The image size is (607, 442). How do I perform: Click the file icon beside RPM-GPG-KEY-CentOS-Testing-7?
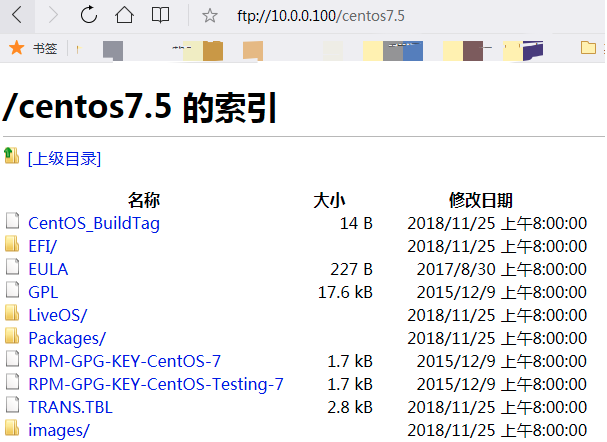[x=12, y=382]
